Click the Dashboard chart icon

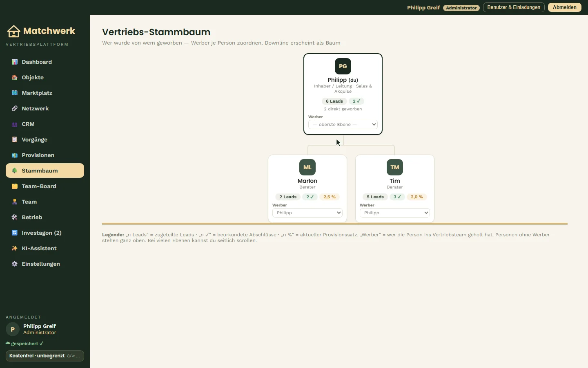point(15,62)
